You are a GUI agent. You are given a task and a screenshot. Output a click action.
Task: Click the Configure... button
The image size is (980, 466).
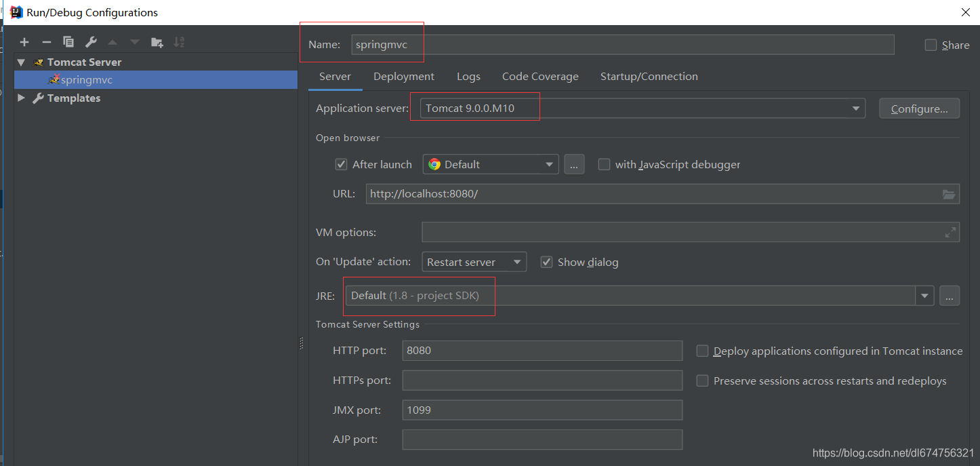tap(919, 109)
